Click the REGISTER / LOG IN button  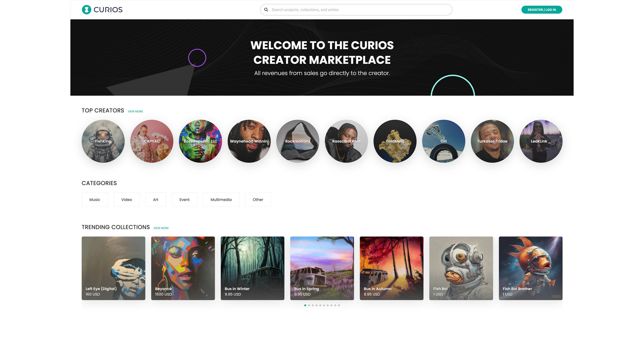pos(541,9)
